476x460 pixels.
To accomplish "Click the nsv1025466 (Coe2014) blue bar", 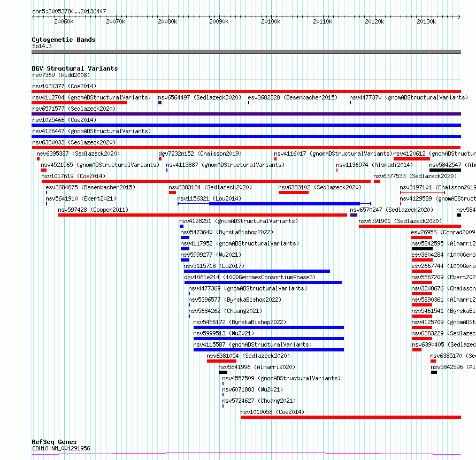I will [246, 125].
